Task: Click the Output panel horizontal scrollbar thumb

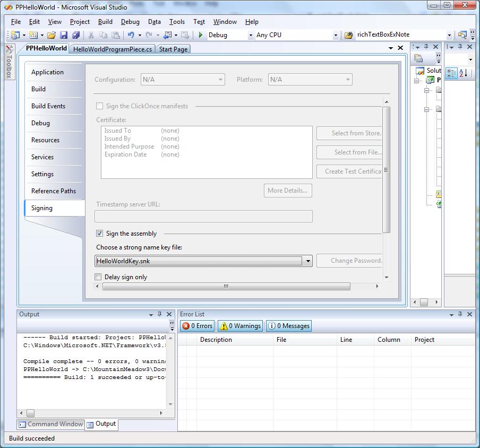Action: click(31, 413)
